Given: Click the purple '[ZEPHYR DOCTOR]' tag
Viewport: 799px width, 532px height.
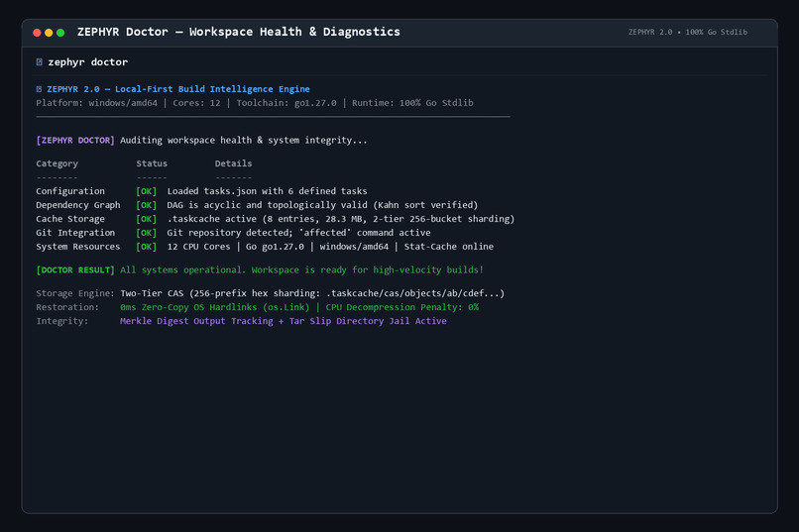Looking at the screenshot, I should click(x=75, y=140).
